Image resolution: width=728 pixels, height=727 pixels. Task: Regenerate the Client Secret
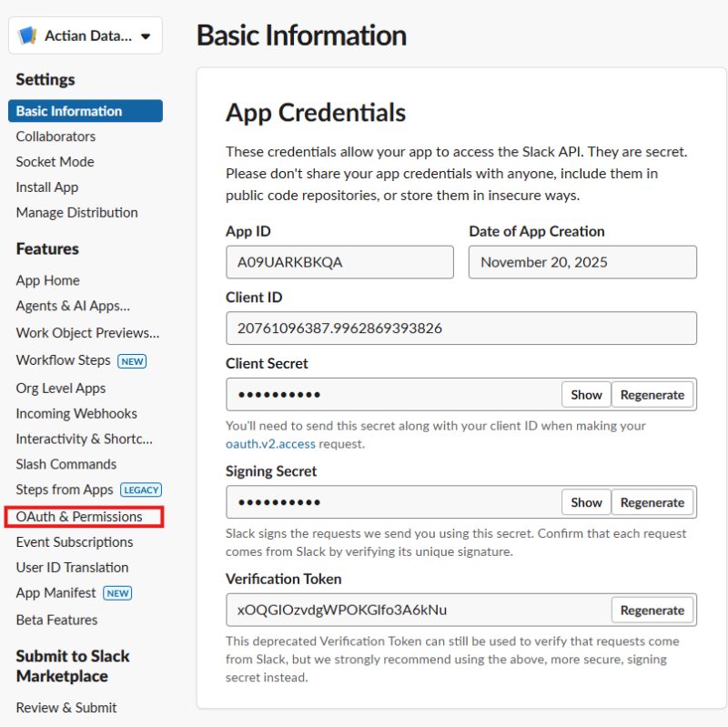click(652, 395)
